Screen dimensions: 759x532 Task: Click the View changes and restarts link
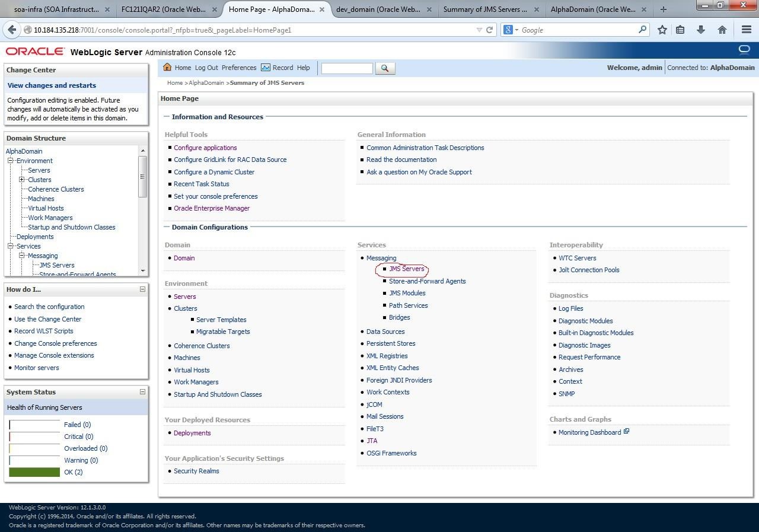coord(52,85)
